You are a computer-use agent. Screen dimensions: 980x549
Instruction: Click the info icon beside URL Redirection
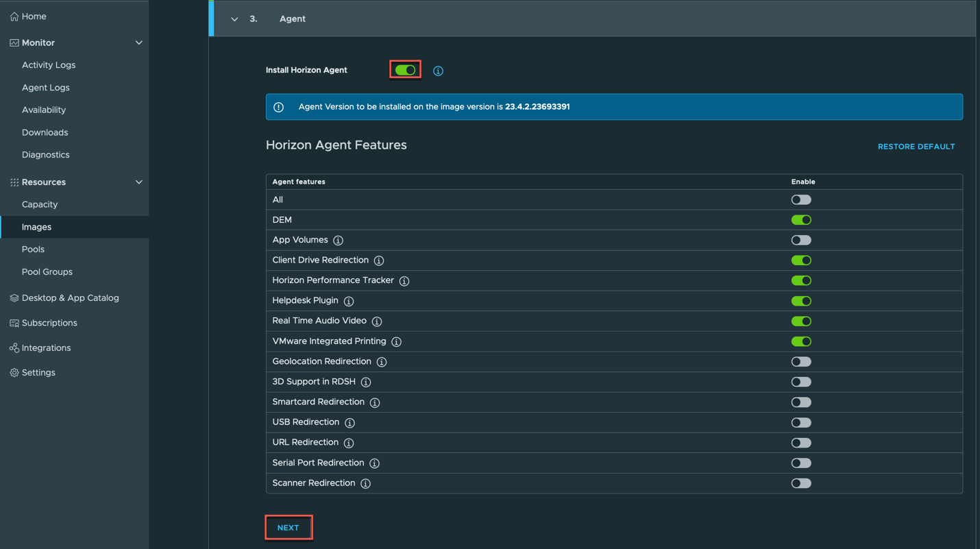pyautogui.click(x=349, y=443)
